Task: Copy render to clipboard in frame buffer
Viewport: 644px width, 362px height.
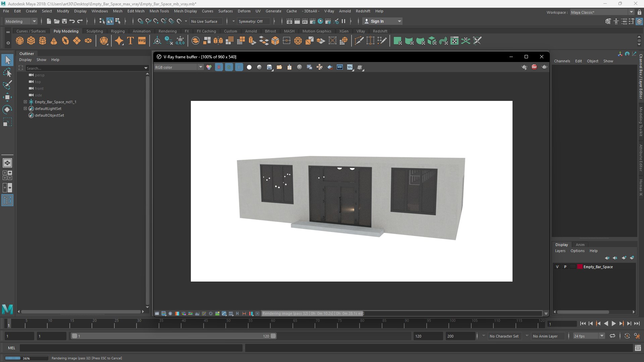Action: pos(289,67)
